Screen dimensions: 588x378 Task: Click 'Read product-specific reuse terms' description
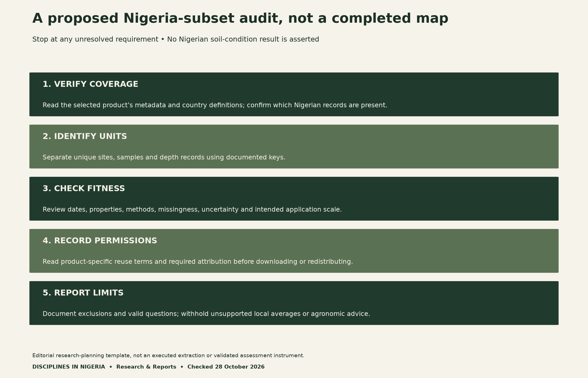point(198,262)
